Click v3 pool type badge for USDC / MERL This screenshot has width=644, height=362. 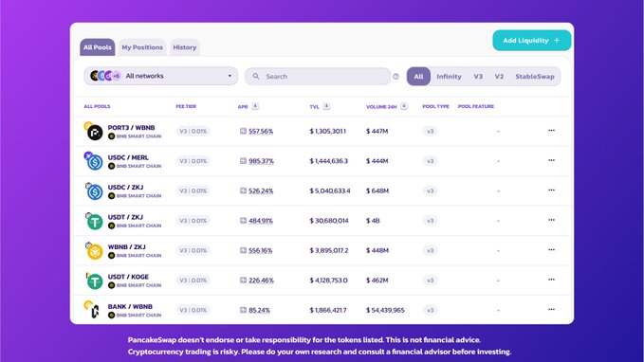click(430, 161)
